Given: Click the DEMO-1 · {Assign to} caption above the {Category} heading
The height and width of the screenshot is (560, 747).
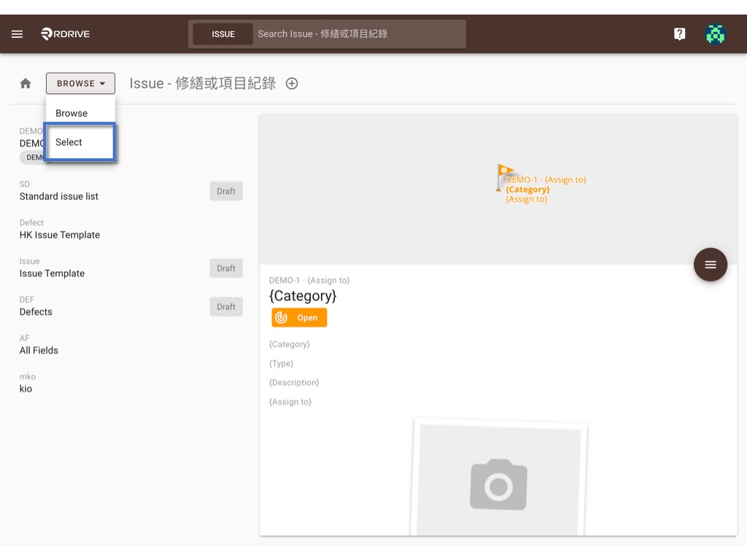Looking at the screenshot, I should pos(309,281).
